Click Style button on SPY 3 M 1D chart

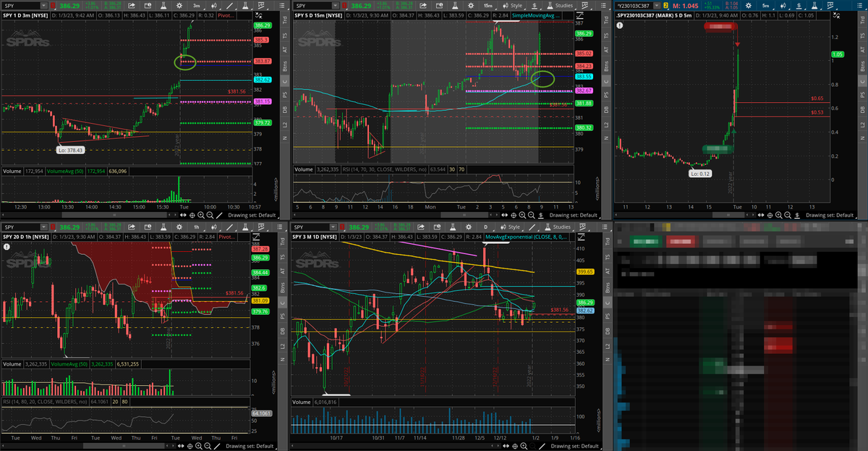[511, 227]
